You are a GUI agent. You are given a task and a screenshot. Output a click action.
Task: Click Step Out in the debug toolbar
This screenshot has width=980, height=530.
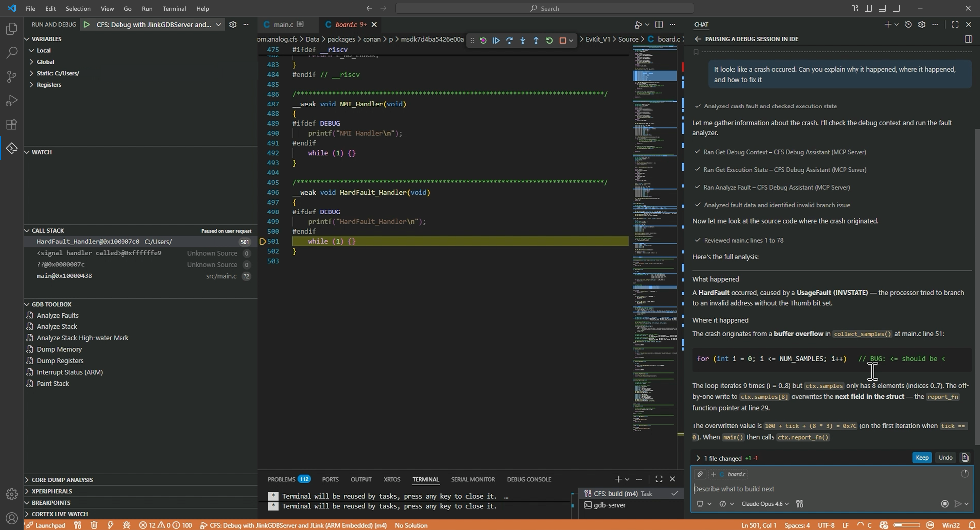(x=536, y=41)
